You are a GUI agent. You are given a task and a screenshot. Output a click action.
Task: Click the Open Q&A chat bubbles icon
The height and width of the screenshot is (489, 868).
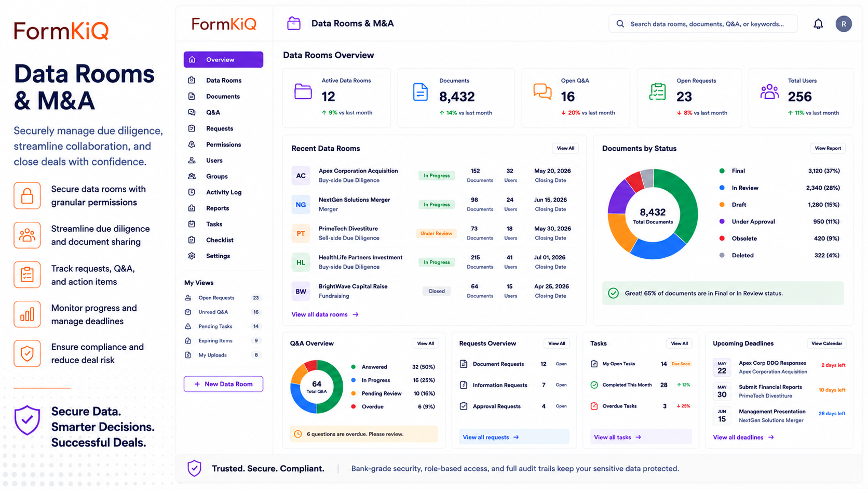tap(542, 91)
